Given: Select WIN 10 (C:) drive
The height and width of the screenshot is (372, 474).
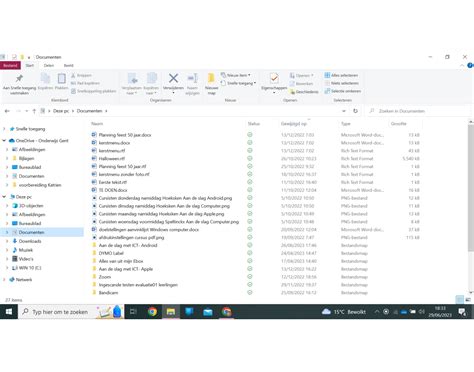Looking at the screenshot, I should pos(29,268).
